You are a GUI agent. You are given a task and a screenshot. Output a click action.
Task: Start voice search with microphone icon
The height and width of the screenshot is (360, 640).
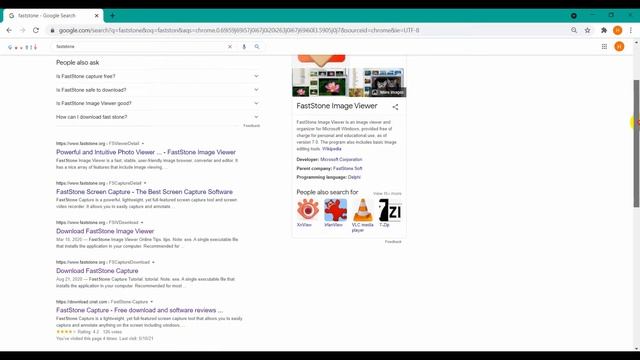tap(244, 47)
